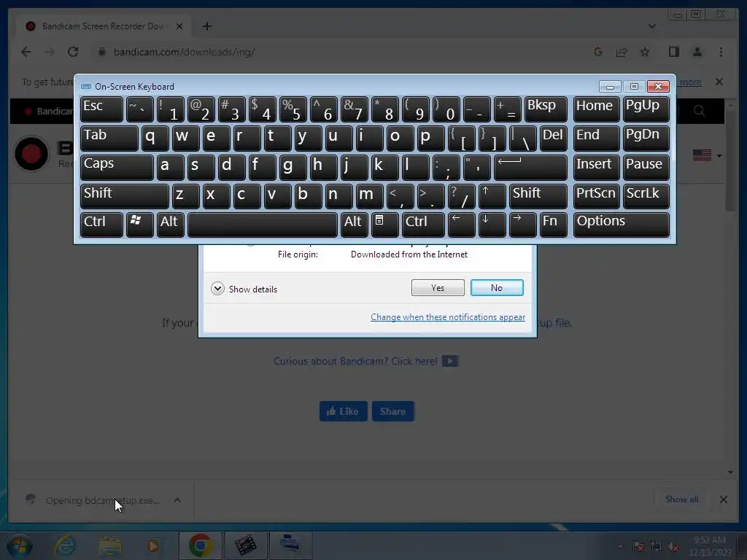Toggle the right Alt key

tap(354, 225)
